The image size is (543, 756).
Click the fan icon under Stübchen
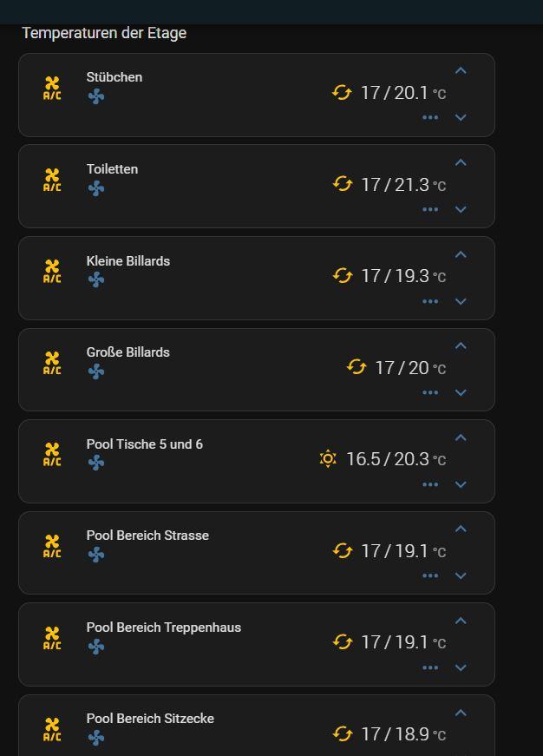[96, 96]
